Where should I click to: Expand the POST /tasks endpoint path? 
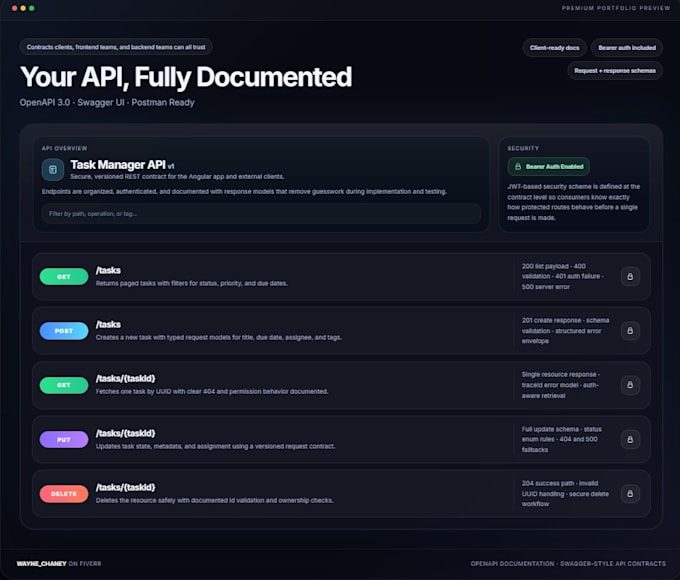coord(108,324)
